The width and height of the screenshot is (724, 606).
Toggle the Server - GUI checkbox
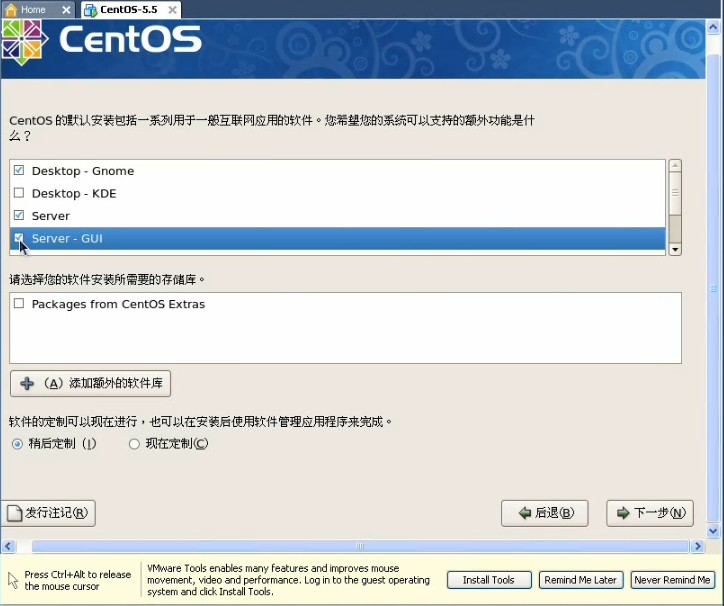(19, 238)
